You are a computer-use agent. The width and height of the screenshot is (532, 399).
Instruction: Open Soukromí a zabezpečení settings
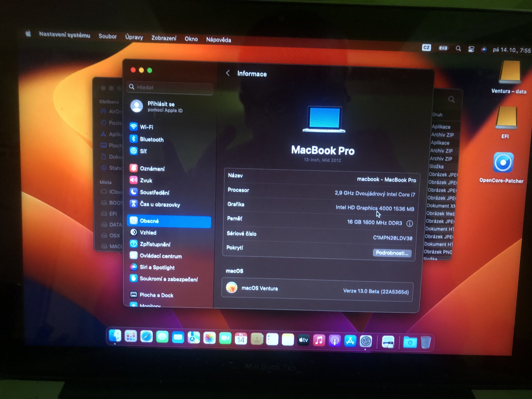[x=168, y=279]
